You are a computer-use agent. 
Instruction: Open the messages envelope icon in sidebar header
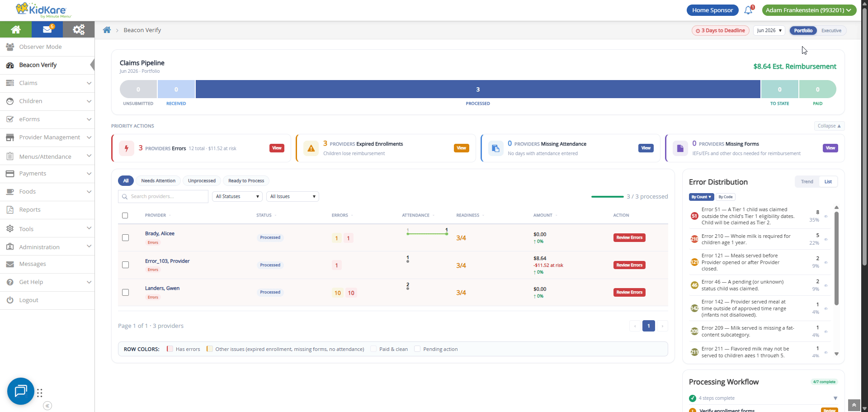click(47, 29)
